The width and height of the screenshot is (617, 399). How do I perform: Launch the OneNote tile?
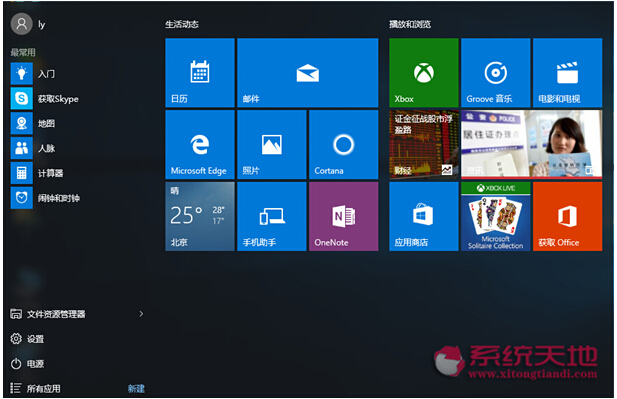coord(344,216)
